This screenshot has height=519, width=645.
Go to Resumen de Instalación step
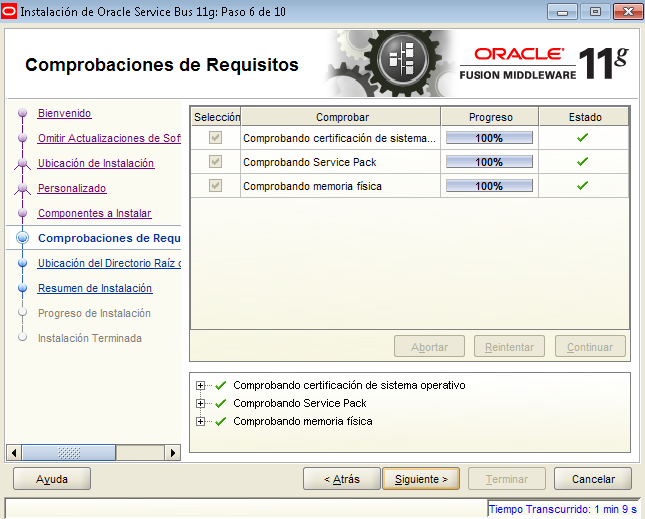tap(95, 288)
